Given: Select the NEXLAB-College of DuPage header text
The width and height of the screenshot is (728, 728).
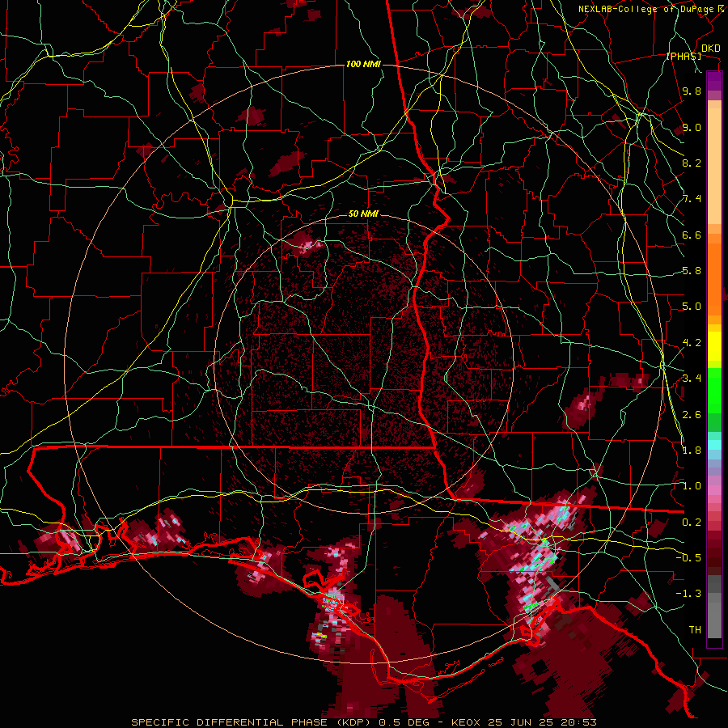Looking at the screenshot, I should pos(645,9).
